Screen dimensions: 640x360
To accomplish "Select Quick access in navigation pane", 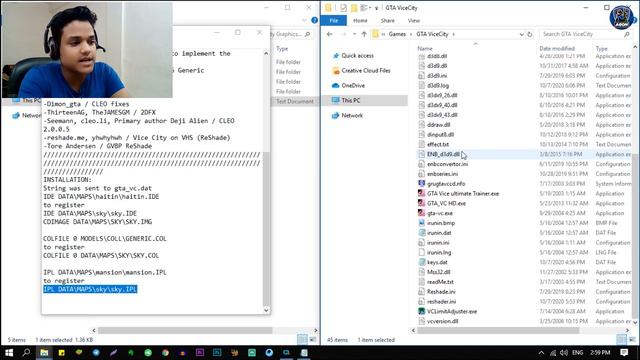I will pyautogui.click(x=357, y=56).
